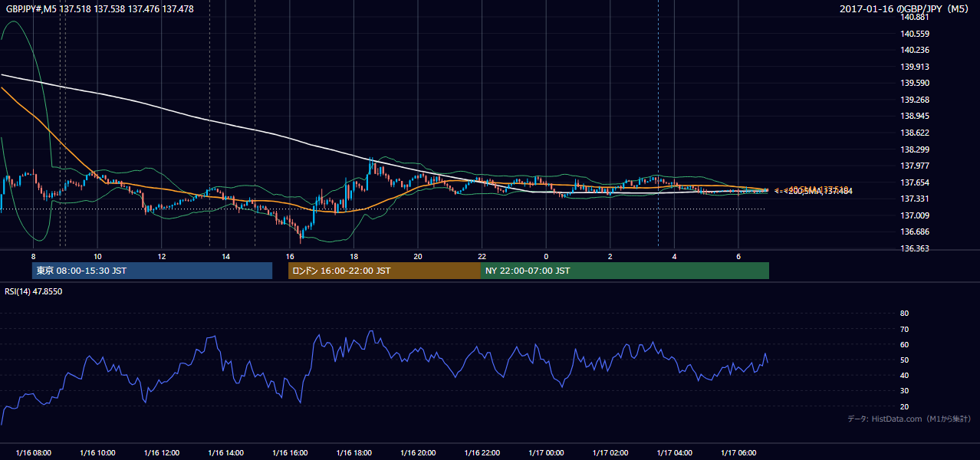Click hour label 12 under the price chart

[161, 256]
